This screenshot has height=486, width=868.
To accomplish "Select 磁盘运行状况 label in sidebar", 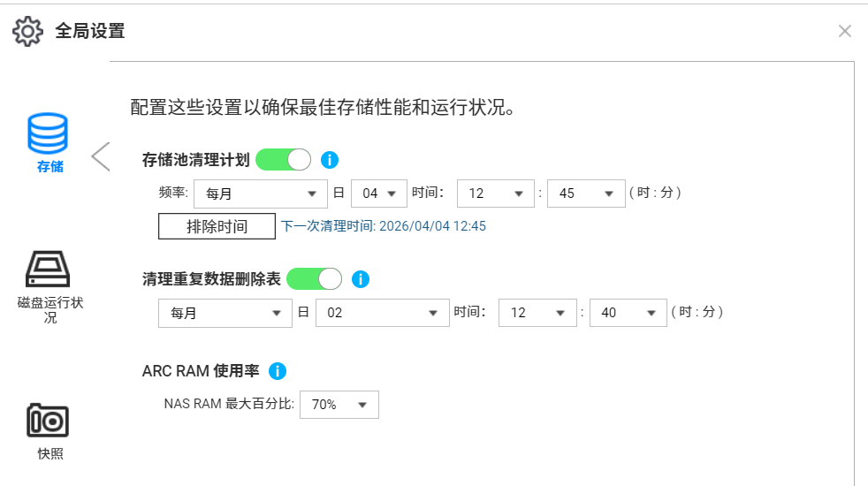I will [50, 310].
